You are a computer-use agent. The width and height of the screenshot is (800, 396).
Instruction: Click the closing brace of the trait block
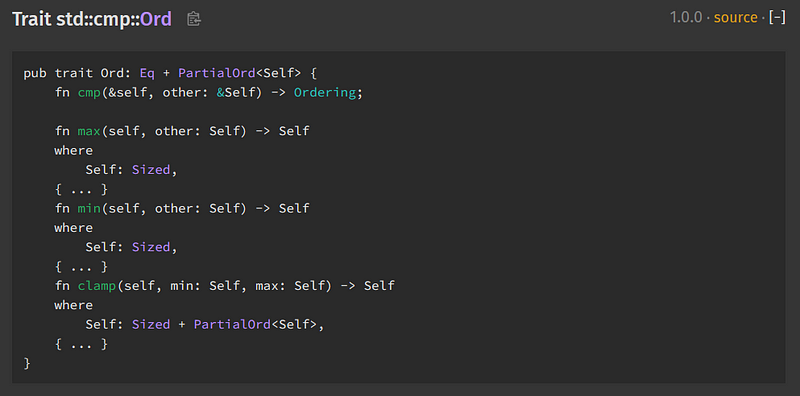tap(27, 363)
